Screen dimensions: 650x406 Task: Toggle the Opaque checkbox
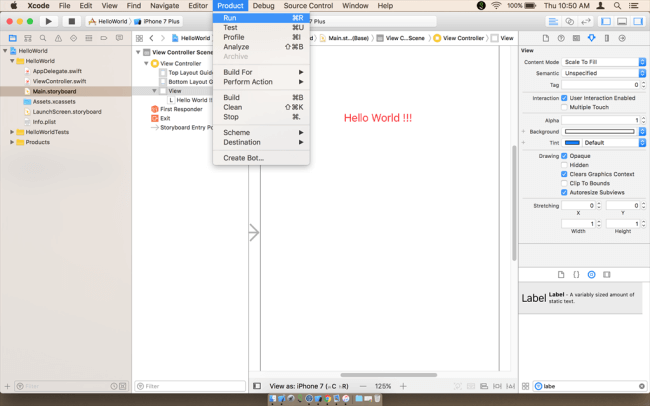tap(564, 156)
